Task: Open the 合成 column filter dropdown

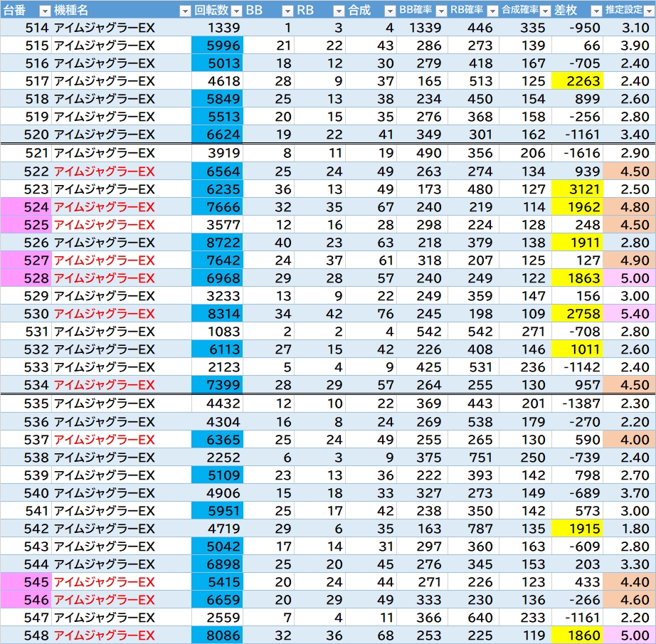Action: tap(390, 11)
